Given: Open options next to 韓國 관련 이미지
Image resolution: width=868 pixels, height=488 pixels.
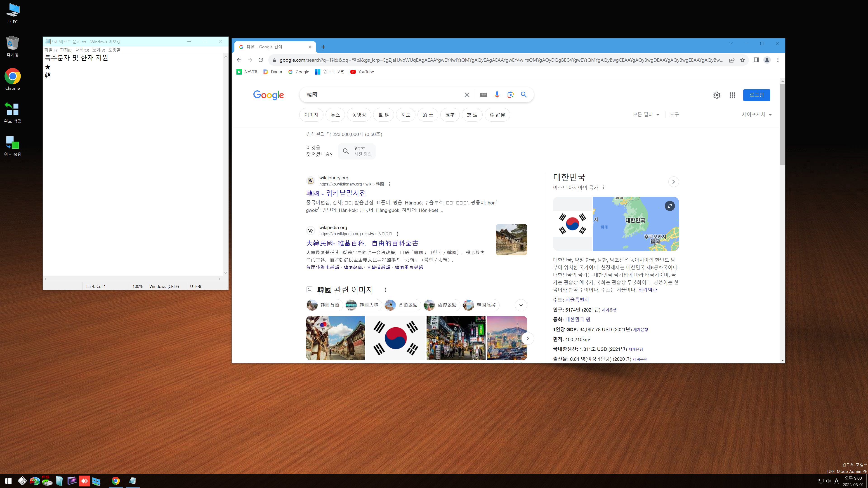Looking at the screenshot, I should pyautogui.click(x=385, y=290).
